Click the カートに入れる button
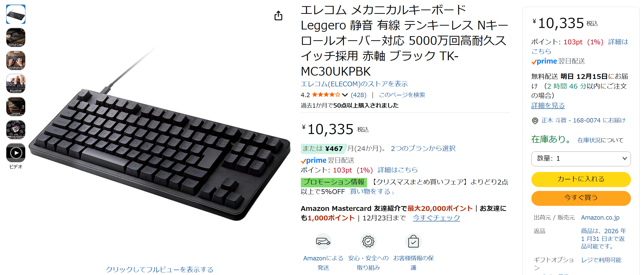Screen dimensions: 644x275 (x=581, y=179)
